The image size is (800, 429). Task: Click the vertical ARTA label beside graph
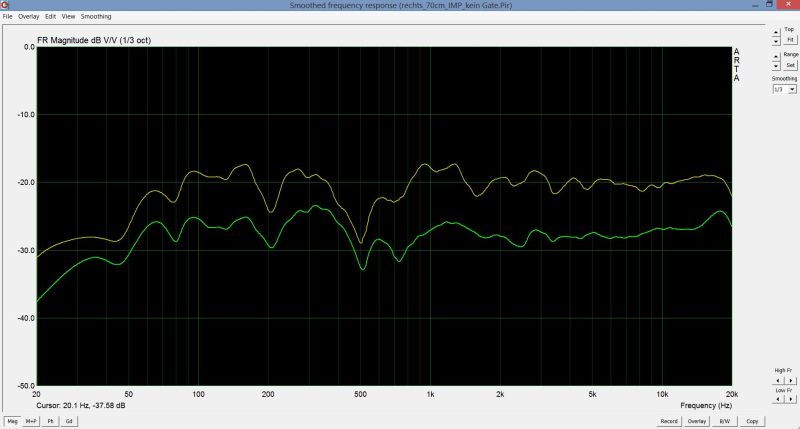point(736,65)
